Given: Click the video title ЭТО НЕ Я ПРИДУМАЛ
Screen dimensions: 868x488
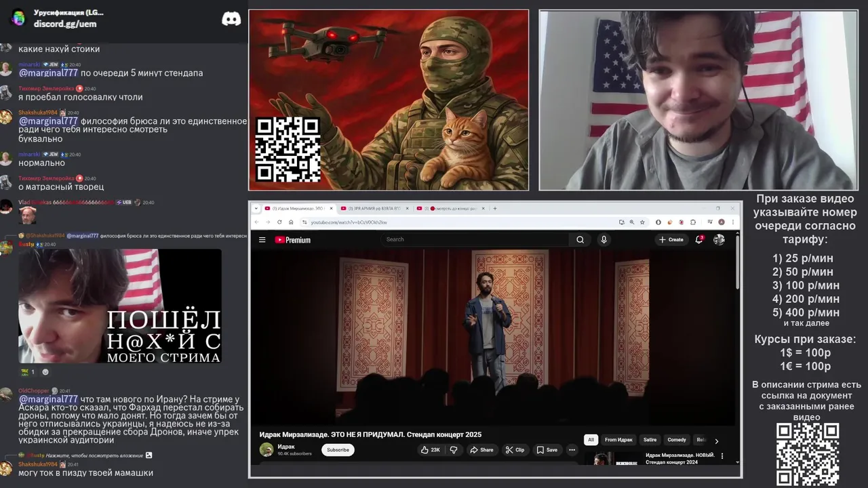Looking at the screenshot, I should click(370, 434).
